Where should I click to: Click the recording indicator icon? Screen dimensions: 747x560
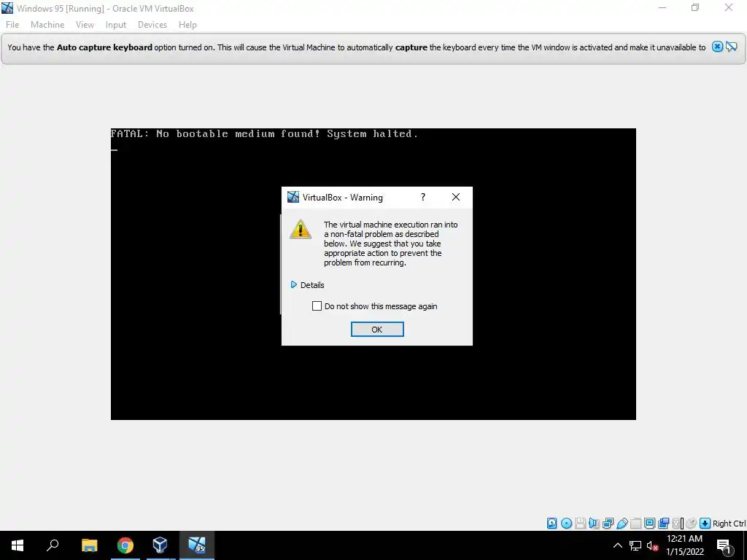click(664, 524)
